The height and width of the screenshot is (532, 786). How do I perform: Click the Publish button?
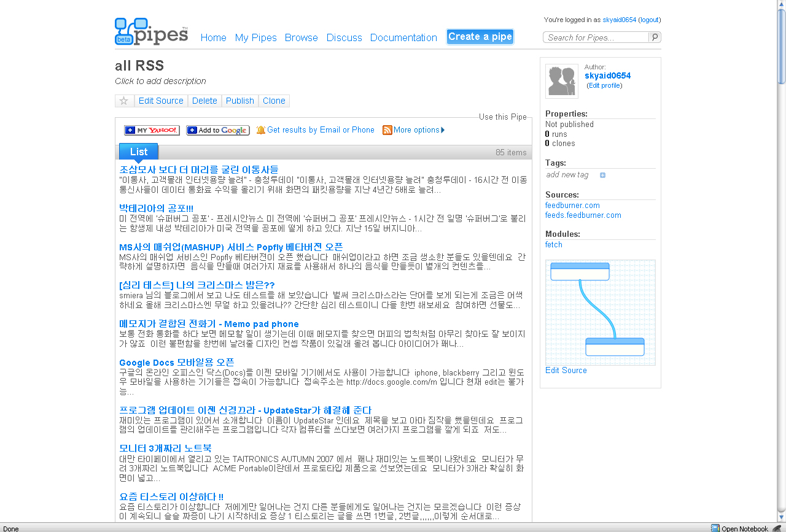(240, 101)
